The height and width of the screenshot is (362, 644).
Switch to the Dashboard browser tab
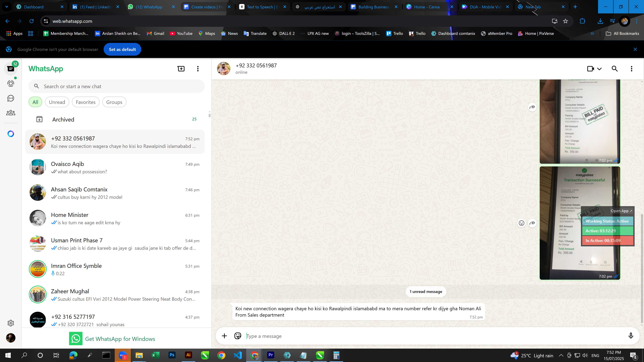tap(40, 7)
